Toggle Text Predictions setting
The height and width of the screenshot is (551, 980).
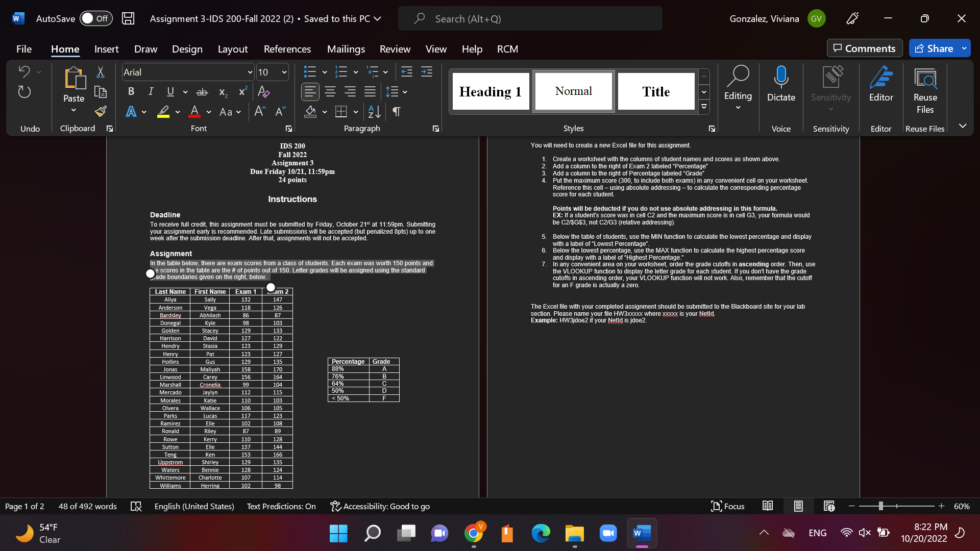281,506
